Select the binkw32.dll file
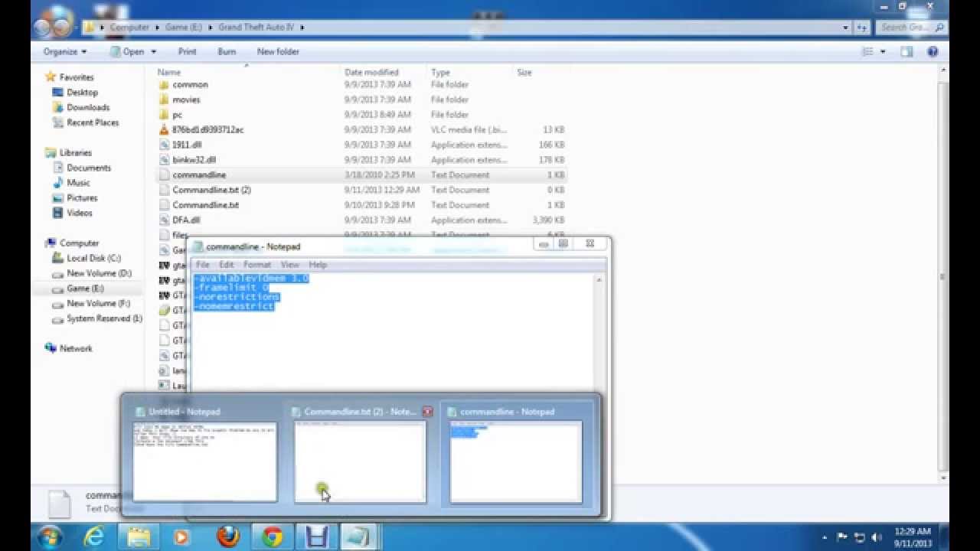The width and height of the screenshot is (980, 551). [194, 159]
